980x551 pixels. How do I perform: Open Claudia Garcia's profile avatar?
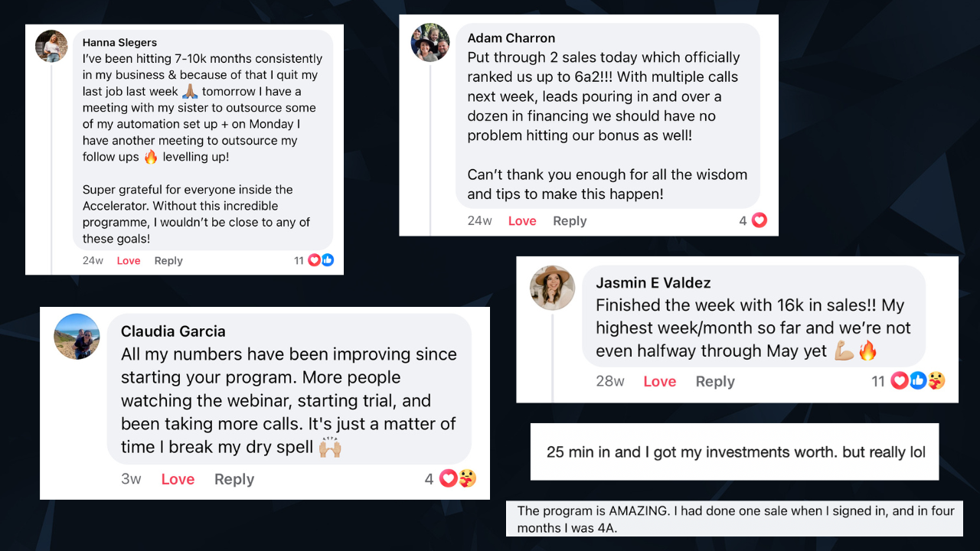coord(77,336)
